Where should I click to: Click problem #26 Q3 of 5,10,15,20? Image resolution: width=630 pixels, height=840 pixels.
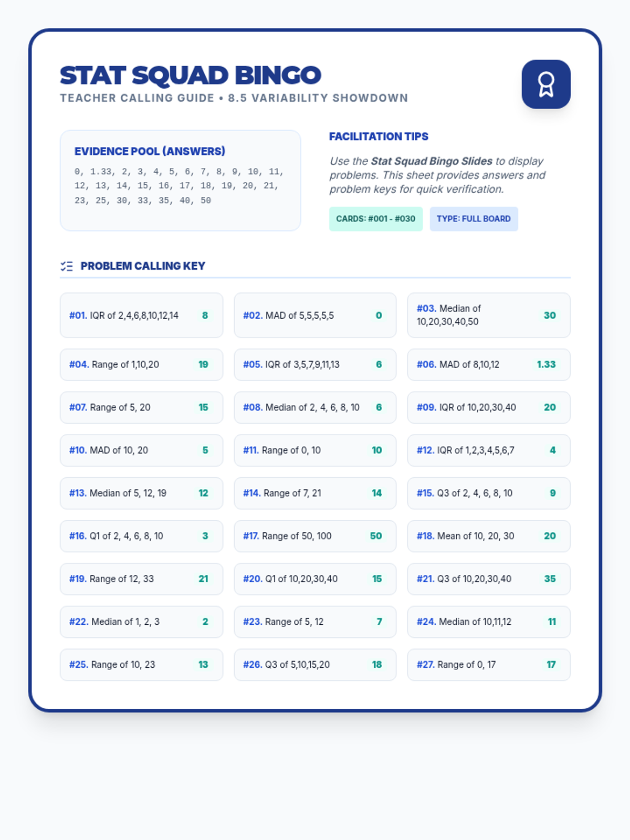pyautogui.click(x=315, y=665)
